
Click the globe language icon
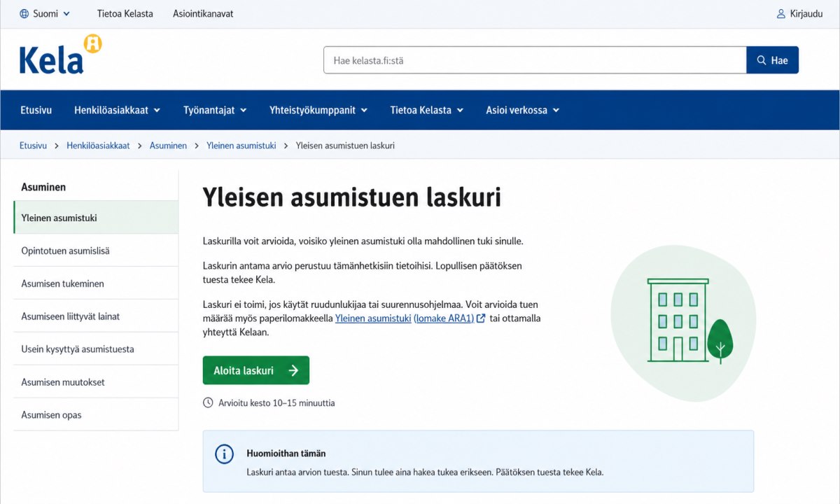[24, 14]
